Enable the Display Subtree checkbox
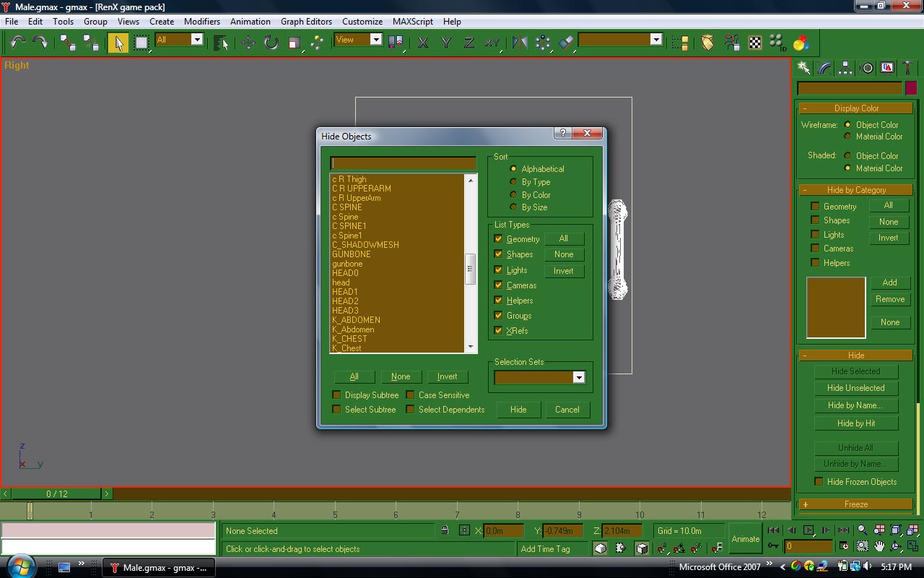Screen dimensions: 924x578 click(336, 395)
